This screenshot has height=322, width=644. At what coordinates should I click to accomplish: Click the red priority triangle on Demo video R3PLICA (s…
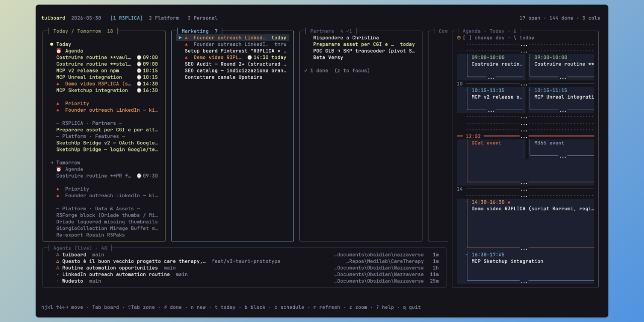[x=58, y=84]
